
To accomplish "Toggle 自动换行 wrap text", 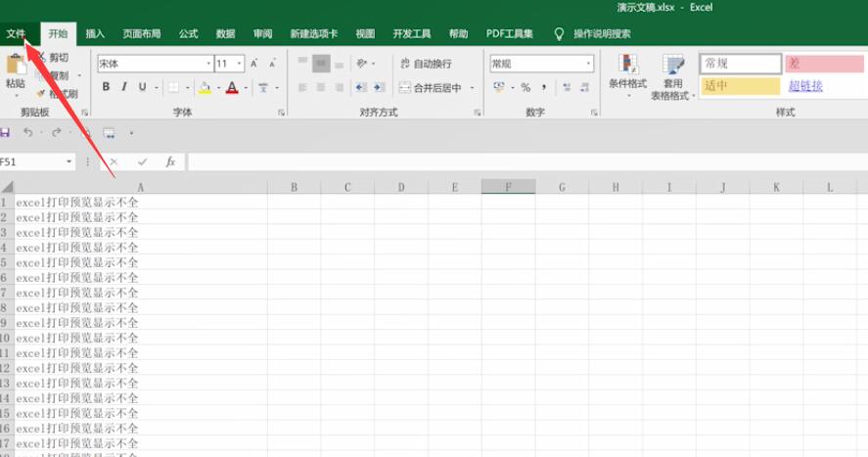I will point(427,64).
